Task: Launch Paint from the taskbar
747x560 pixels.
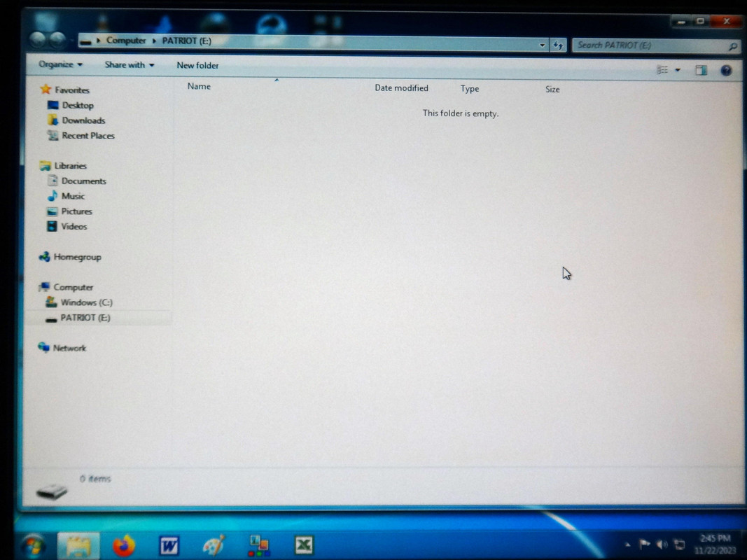Action: (x=214, y=545)
